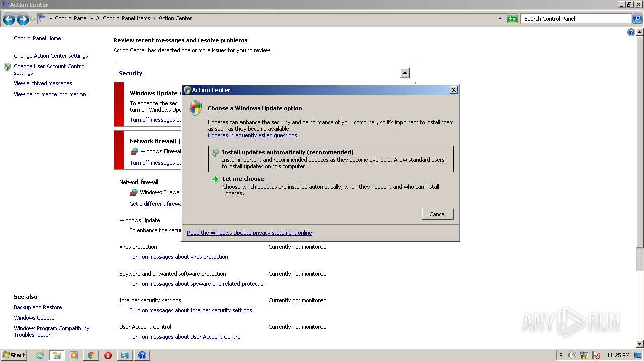Focus the Search Control Panel field
Viewport: 644px width, 362px height.
point(577,19)
